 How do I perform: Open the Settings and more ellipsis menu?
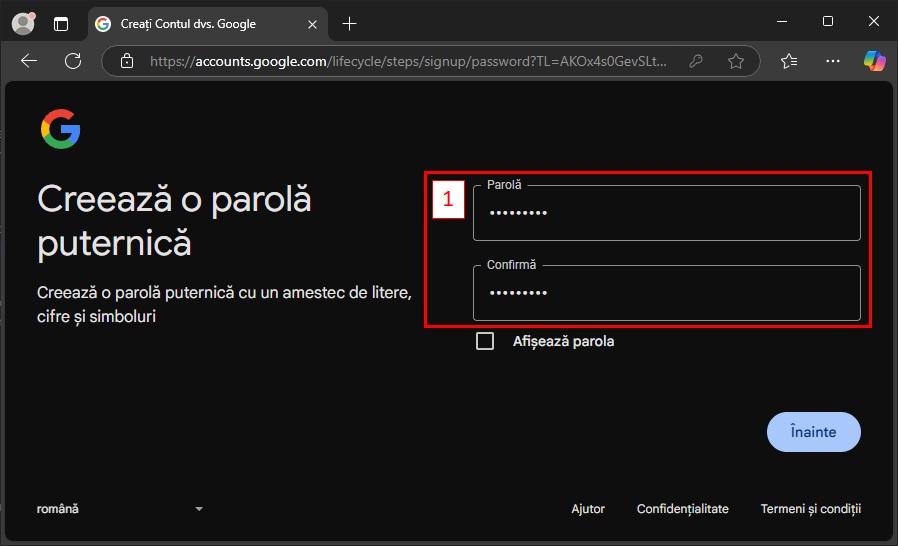click(833, 61)
